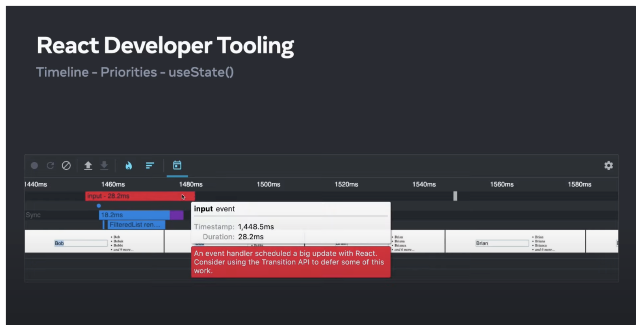The image size is (644, 330).
Task: Click the gray marker near 1540ms
Action: tap(455, 196)
